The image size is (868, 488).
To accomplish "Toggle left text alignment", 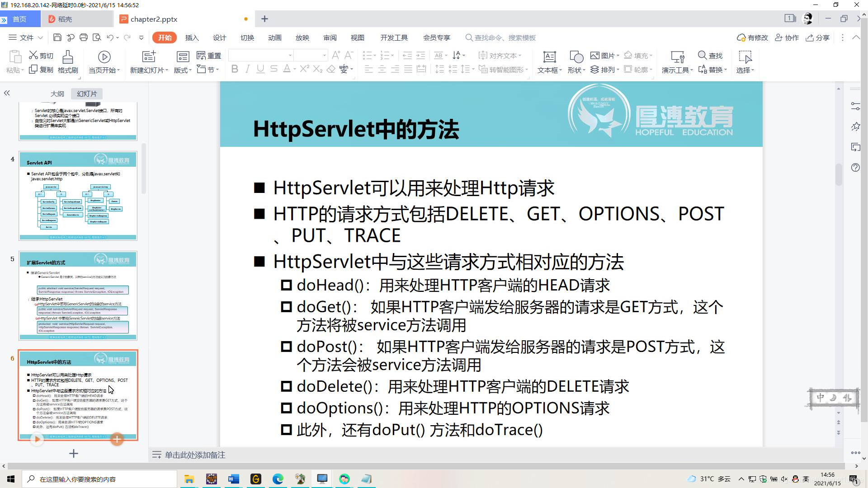I will pos(369,69).
